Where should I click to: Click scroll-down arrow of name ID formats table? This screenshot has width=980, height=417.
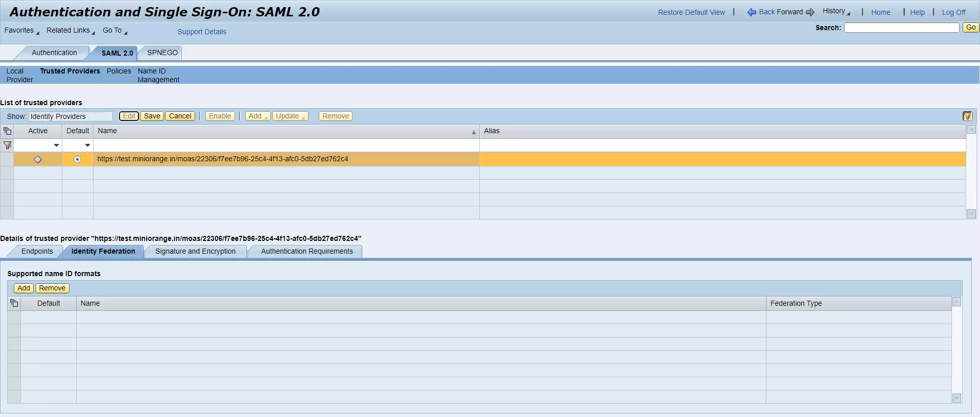957,398
